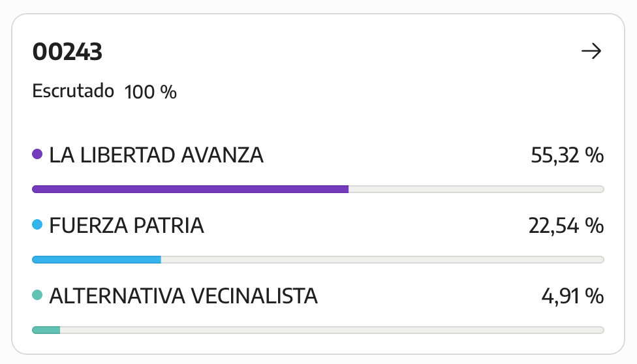Click the 22,54 % result value
The height and width of the screenshot is (364, 637).
[566, 226]
